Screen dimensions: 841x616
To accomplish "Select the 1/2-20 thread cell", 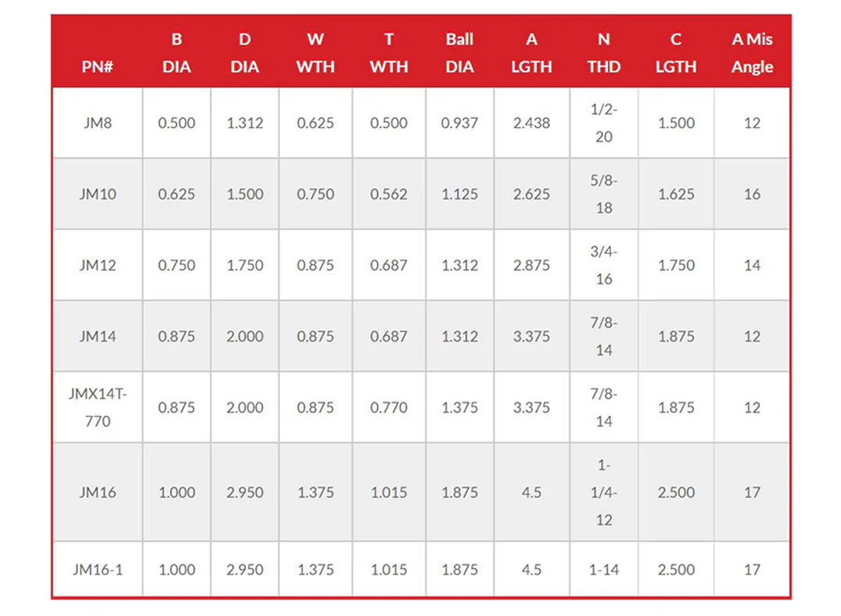I will click(604, 123).
